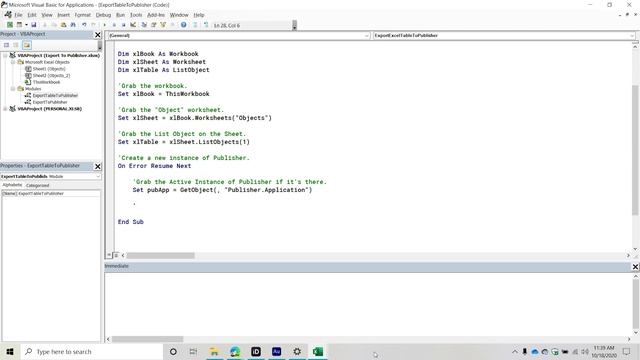Open the Insert menu
This screenshot has width=640, height=360.
[x=63, y=15]
